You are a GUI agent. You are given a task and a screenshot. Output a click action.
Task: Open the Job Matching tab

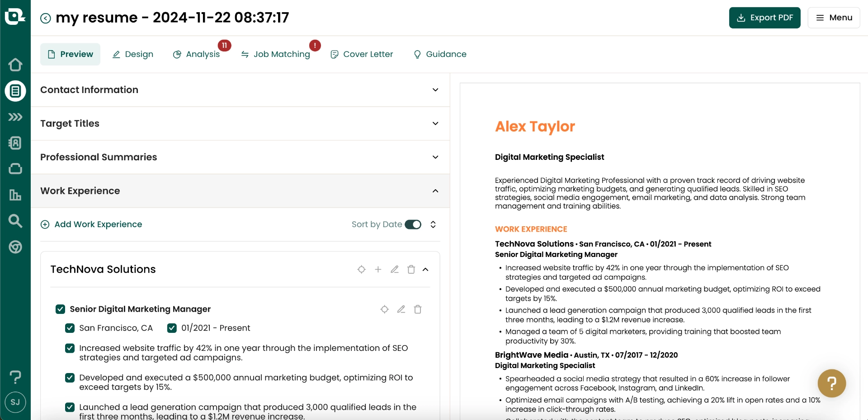tap(275, 54)
